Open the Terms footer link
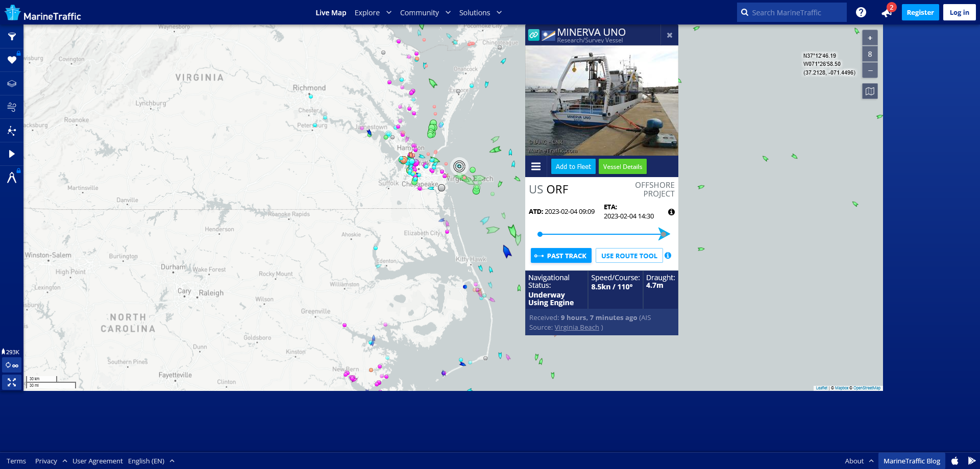980x469 pixels. [16, 461]
